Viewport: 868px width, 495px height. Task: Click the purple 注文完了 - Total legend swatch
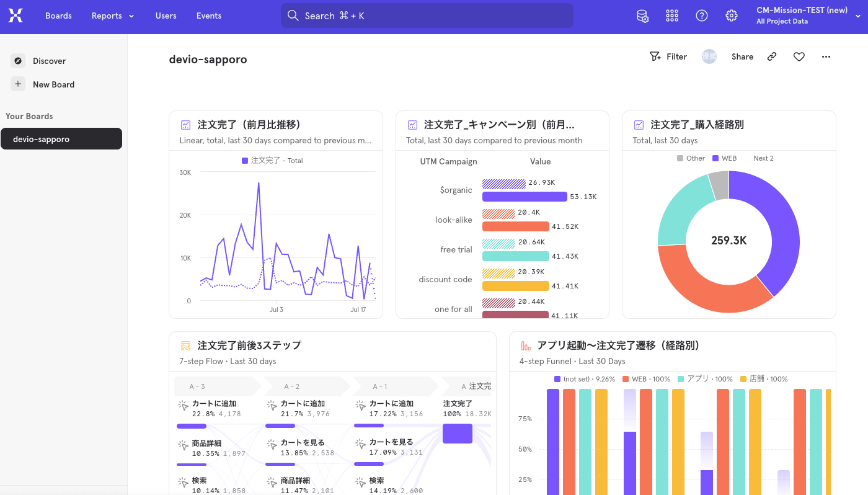[245, 160]
